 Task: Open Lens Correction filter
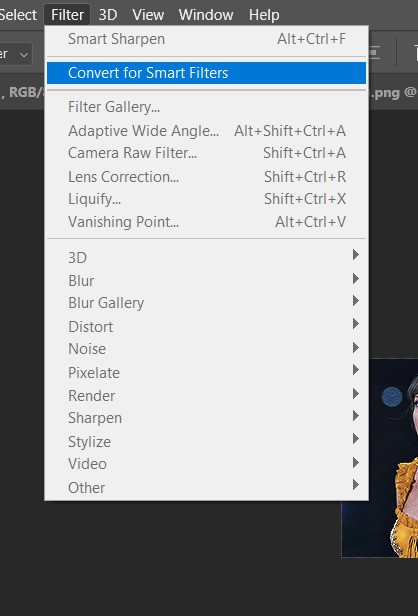coord(206,177)
